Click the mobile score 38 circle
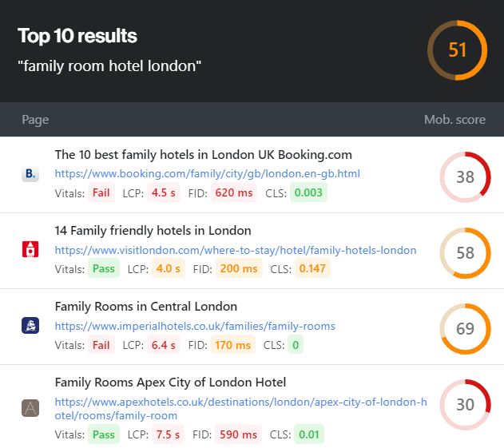 coord(465,177)
